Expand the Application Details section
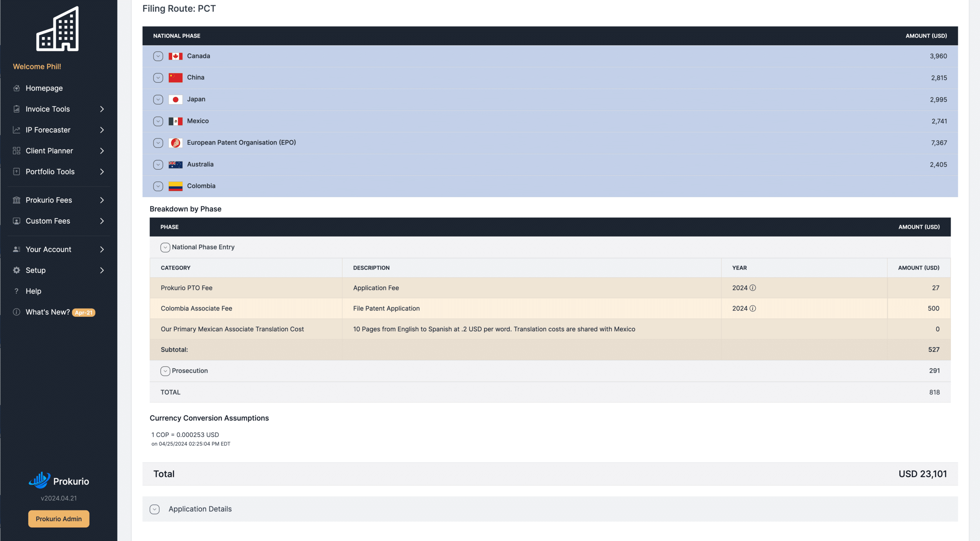980x541 pixels. [155, 509]
